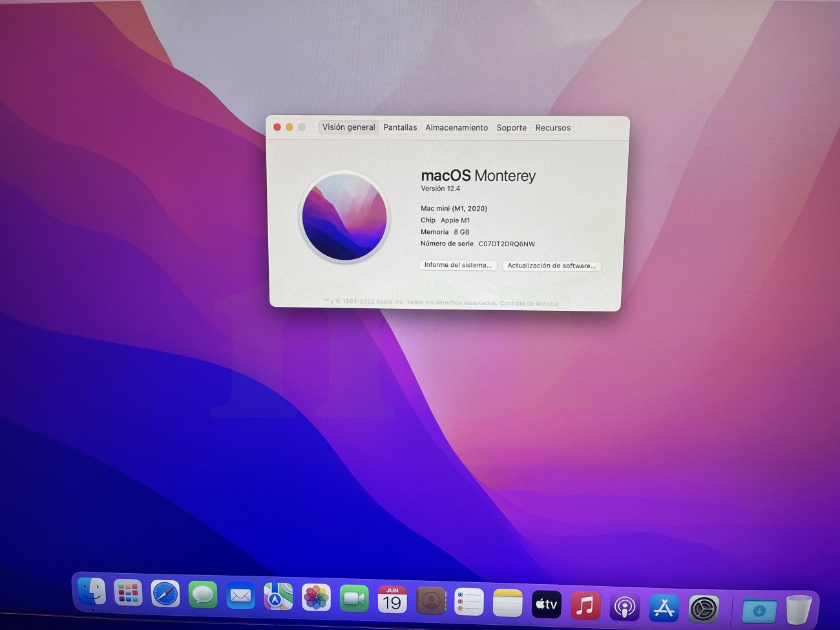Viewport: 840px width, 630px height.
Task: Click the Mac mini (M1, 2020) text
Action: pyautogui.click(x=454, y=209)
